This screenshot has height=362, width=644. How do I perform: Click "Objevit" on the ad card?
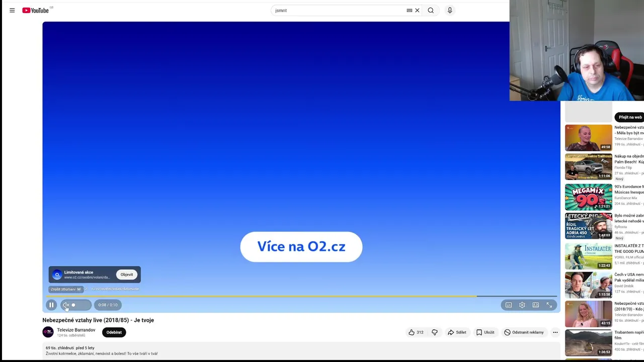127,275
